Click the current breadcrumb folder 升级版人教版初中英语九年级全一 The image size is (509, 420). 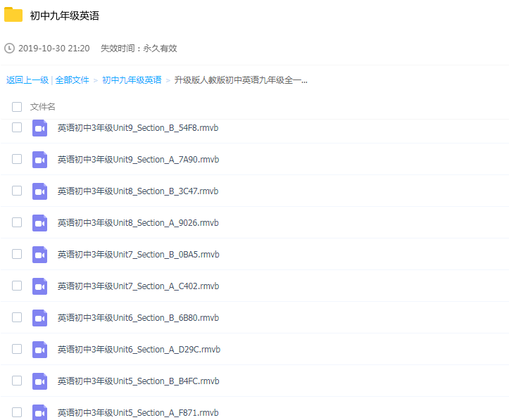241,80
